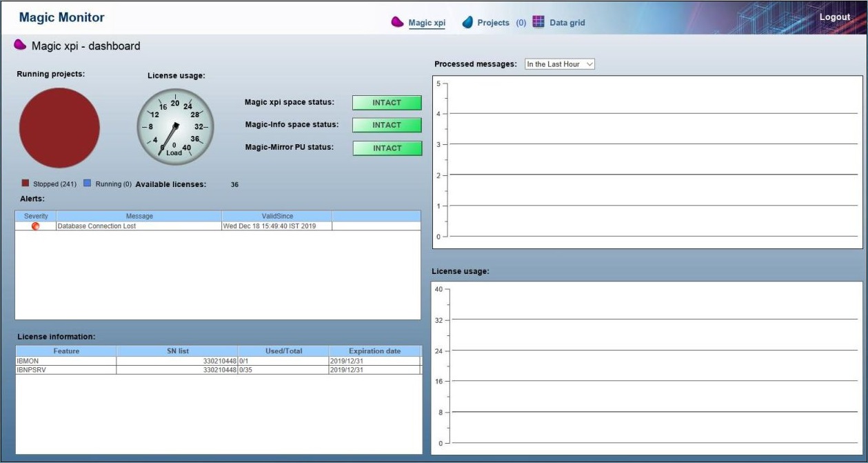
Task: Click the red Stopped legend swatch
Action: (26, 184)
